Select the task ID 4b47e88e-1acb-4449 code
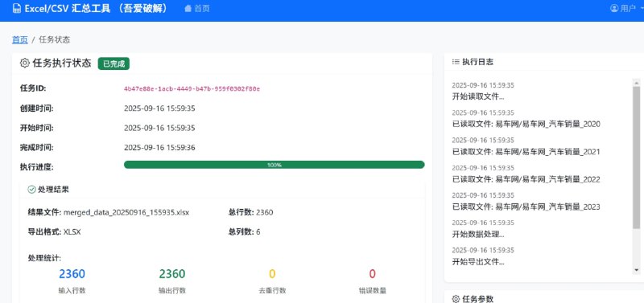644x303 pixels. [x=192, y=88]
